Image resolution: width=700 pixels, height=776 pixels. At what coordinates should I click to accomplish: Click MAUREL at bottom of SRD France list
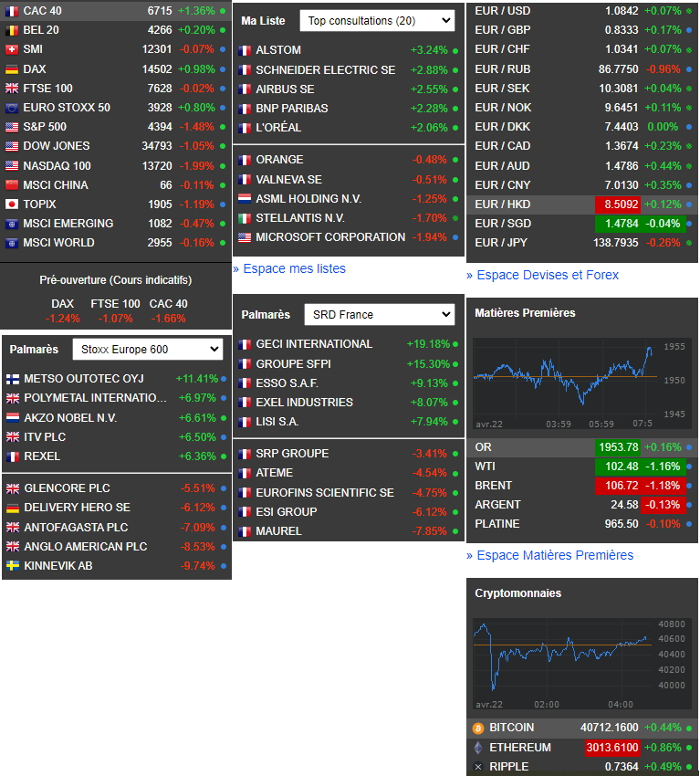coord(278,531)
